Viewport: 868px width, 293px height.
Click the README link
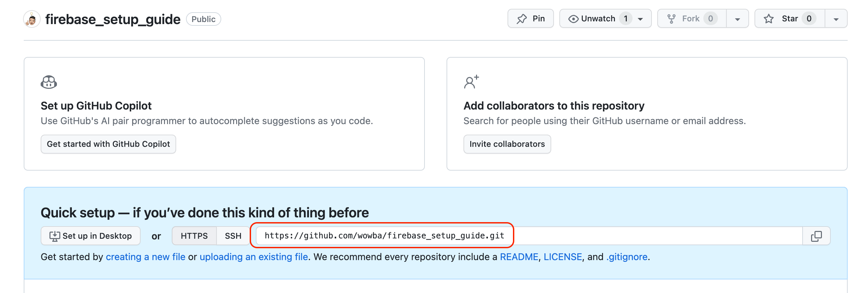point(519,257)
